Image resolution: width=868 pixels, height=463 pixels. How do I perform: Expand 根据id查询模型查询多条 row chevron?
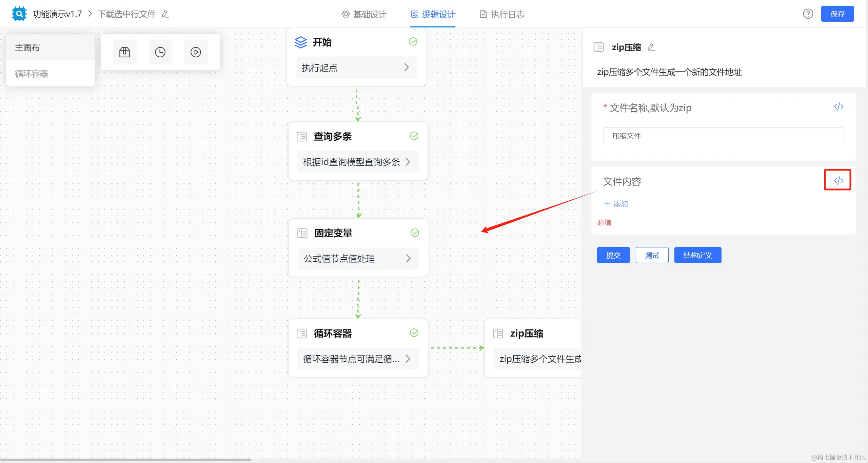(x=408, y=162)
